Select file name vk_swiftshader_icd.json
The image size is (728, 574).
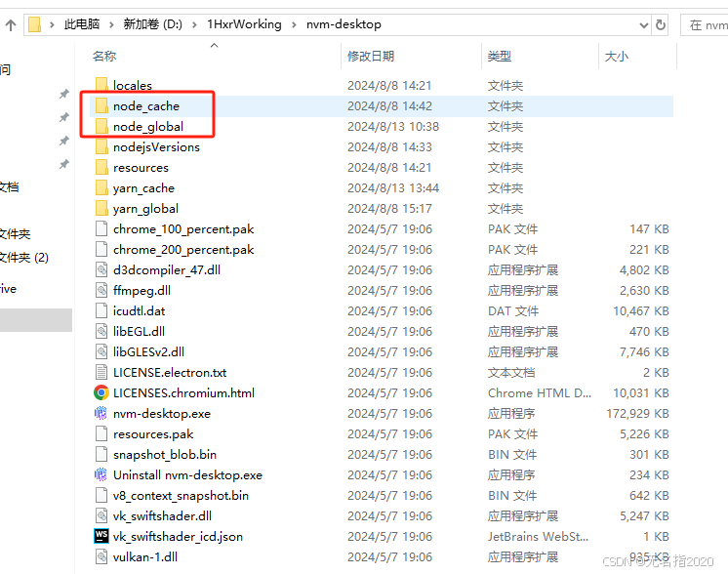coord(178,536)
